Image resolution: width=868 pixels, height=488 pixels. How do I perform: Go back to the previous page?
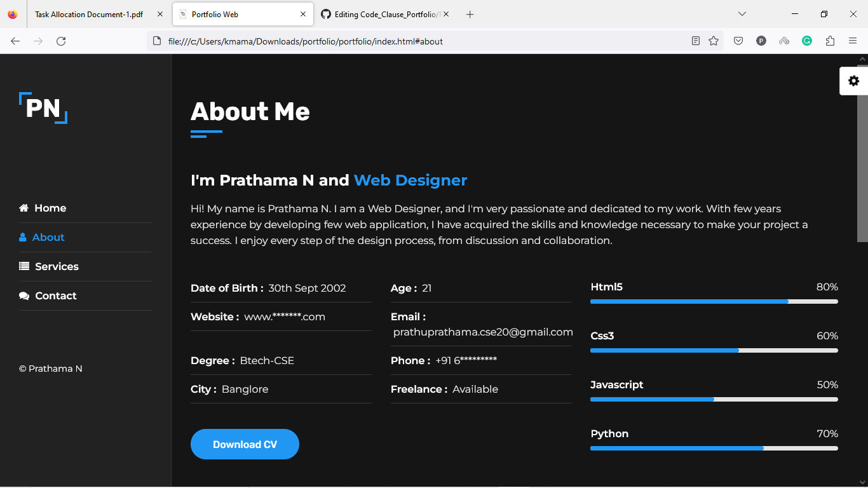[x=15, y=41]
